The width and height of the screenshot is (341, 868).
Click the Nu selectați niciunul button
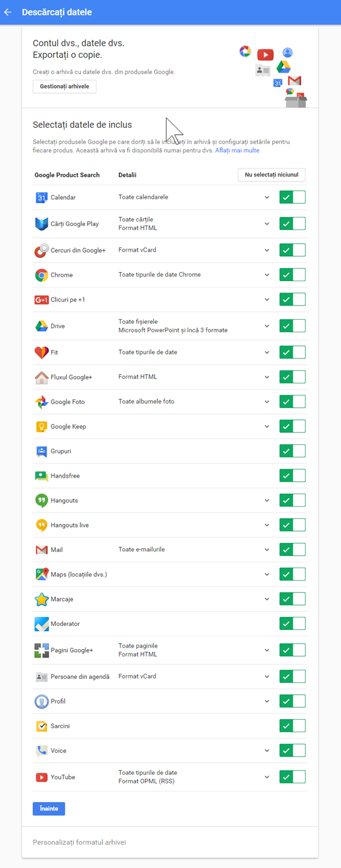pos(271,175)
